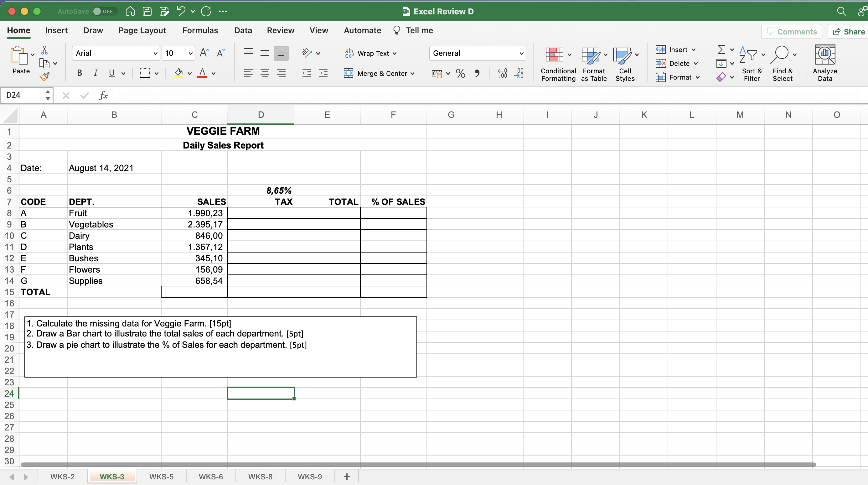868x485 pixels.
Task: Switch to the WKS-5 sheet tab
Action: click(161, 476)
